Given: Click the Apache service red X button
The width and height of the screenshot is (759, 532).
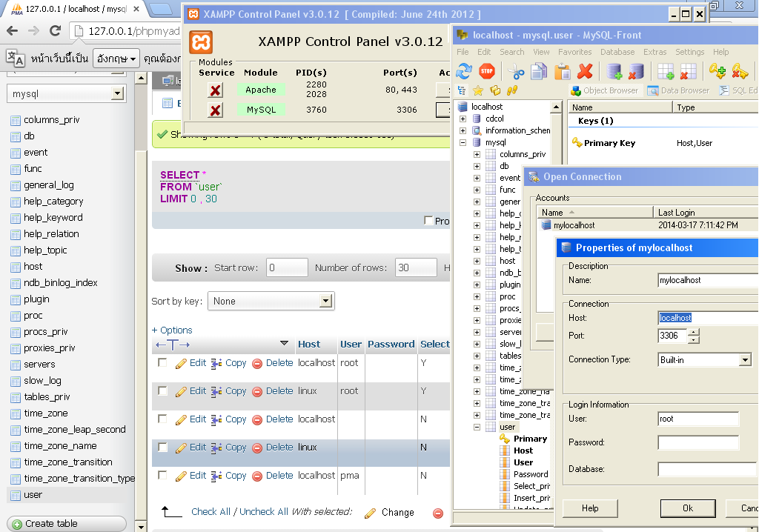Looking at the screenshot, I should click(x=215, y=90).
